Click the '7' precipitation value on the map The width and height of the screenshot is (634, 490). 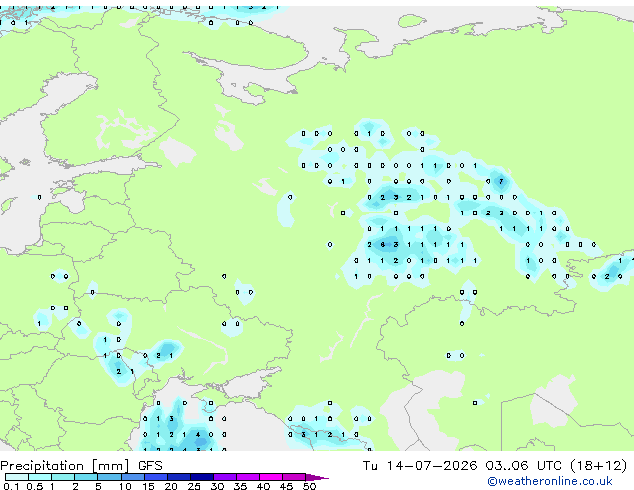501,181
